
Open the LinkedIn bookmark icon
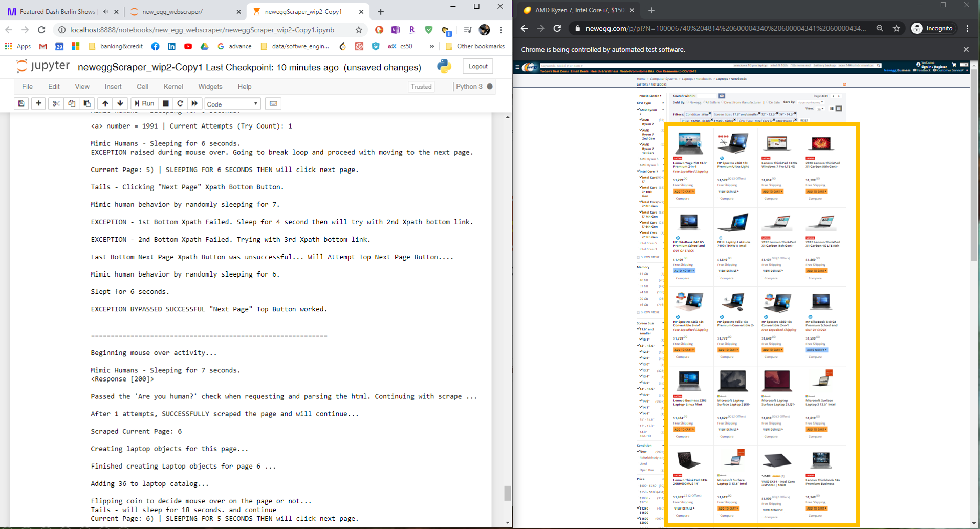(x=171, y=46)
